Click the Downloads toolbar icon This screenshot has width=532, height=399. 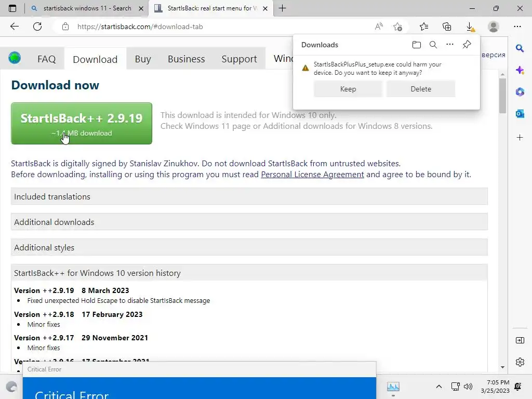coord(470,27)
